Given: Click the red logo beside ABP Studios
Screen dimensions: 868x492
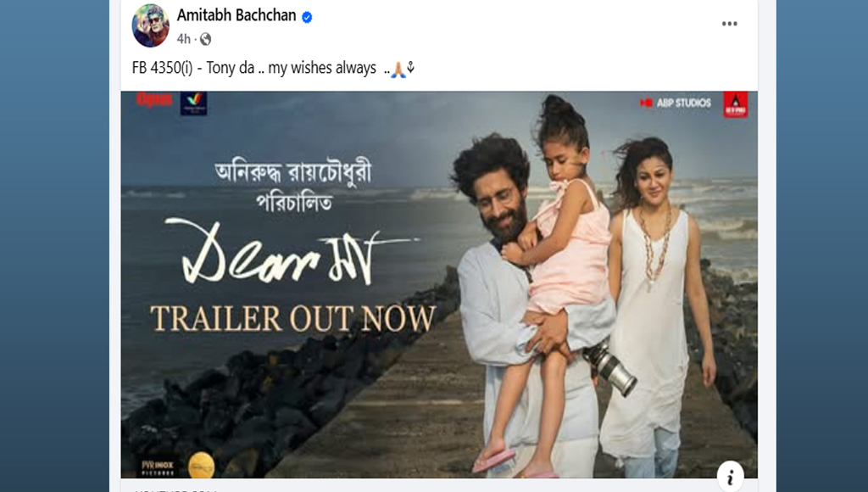Looking at the screenshot, I should tap(735, 104).
